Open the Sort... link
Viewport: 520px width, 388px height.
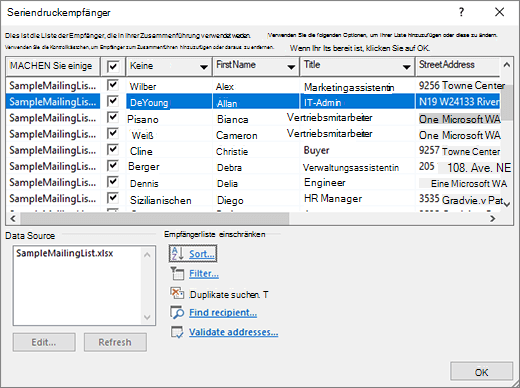pos(202,254)
